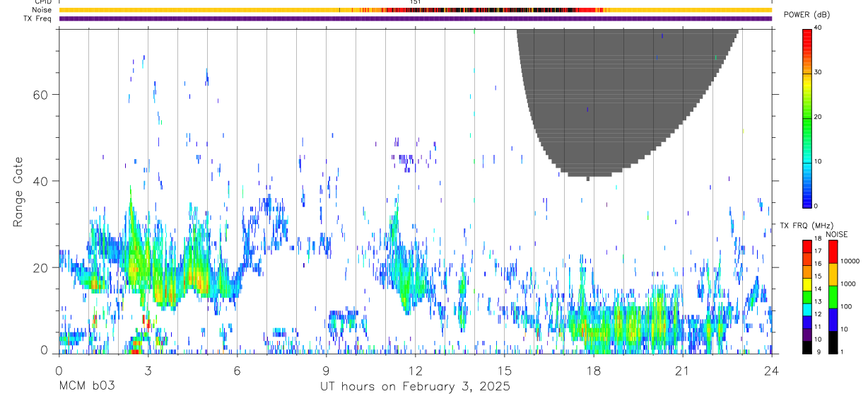The width and height of the screenshot is (868, 401).
Task: Pick the red segment of NOISE scale
Action: [833, 252]
